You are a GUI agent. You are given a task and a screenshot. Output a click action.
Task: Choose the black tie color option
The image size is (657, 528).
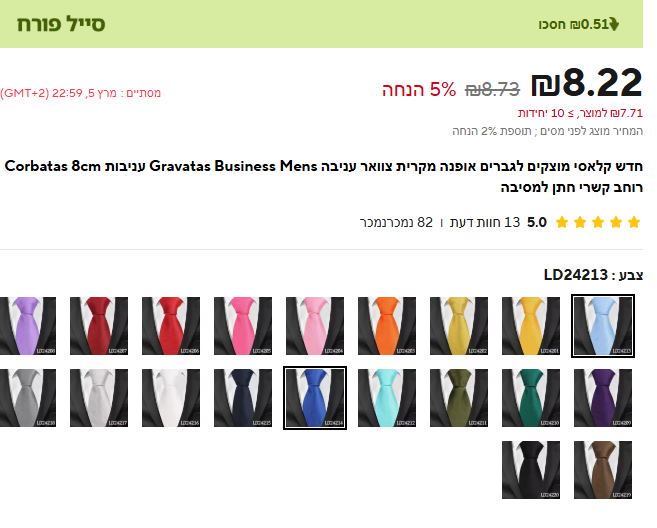(531, 470)
